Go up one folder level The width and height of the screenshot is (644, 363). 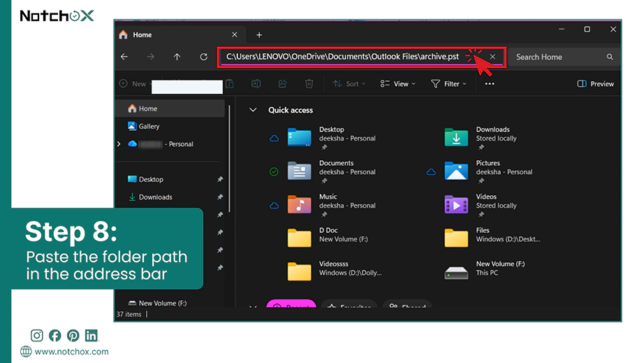coord(177,57)
